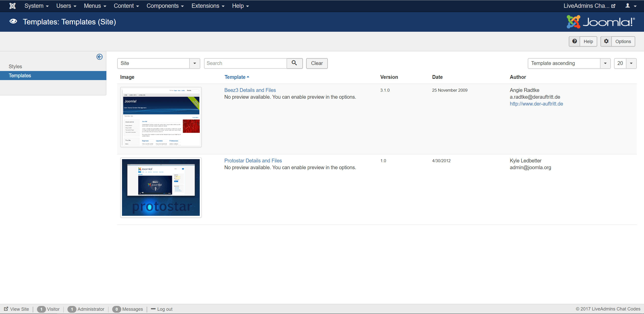Click the sort order dropdown arrow
Viewport: 644px width, 314px height.
pos(605,63)
